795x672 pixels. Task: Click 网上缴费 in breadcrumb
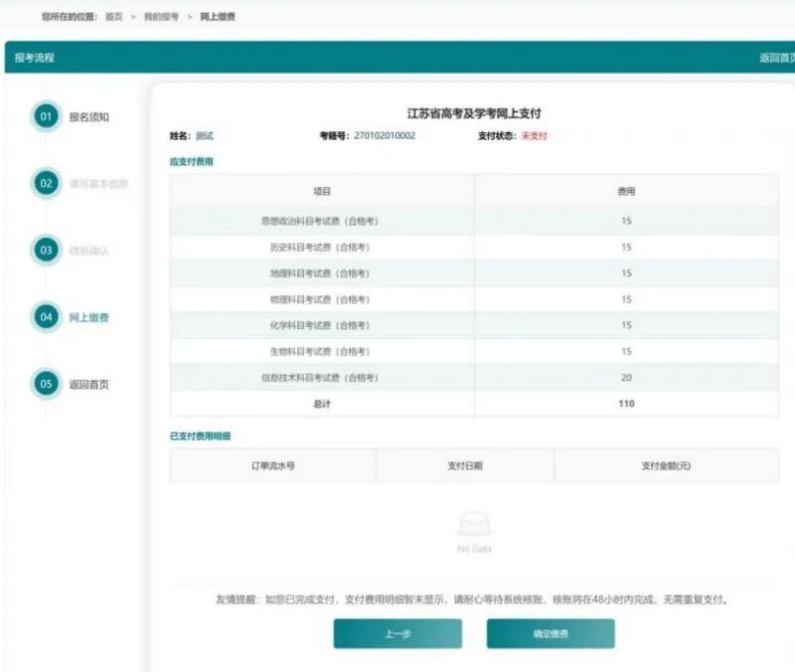click(x=218, y=17)
